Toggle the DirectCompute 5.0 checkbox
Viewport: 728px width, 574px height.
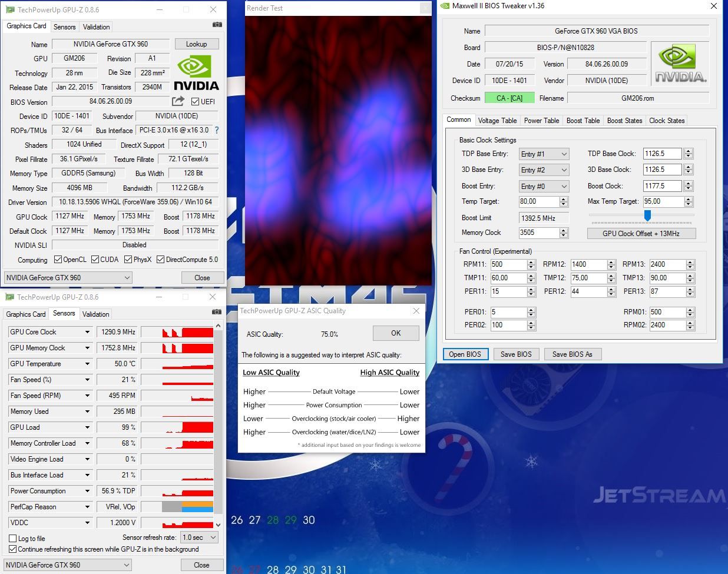click(160, 259)
